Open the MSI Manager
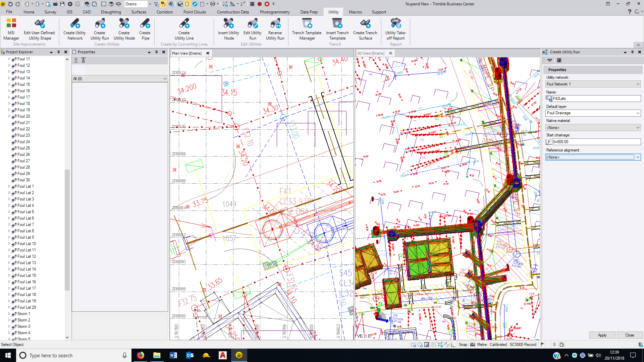This screenshot has width=644, height=362. (11, 29)
